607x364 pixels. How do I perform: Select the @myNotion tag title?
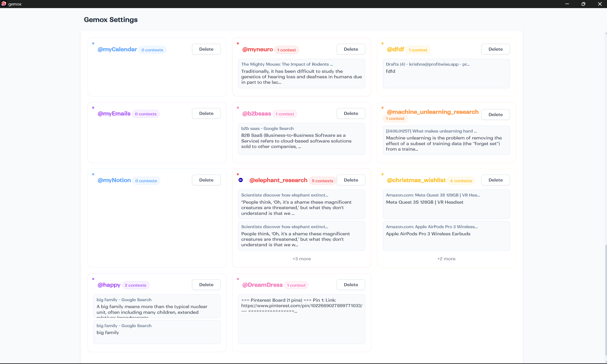coord(114,180)
